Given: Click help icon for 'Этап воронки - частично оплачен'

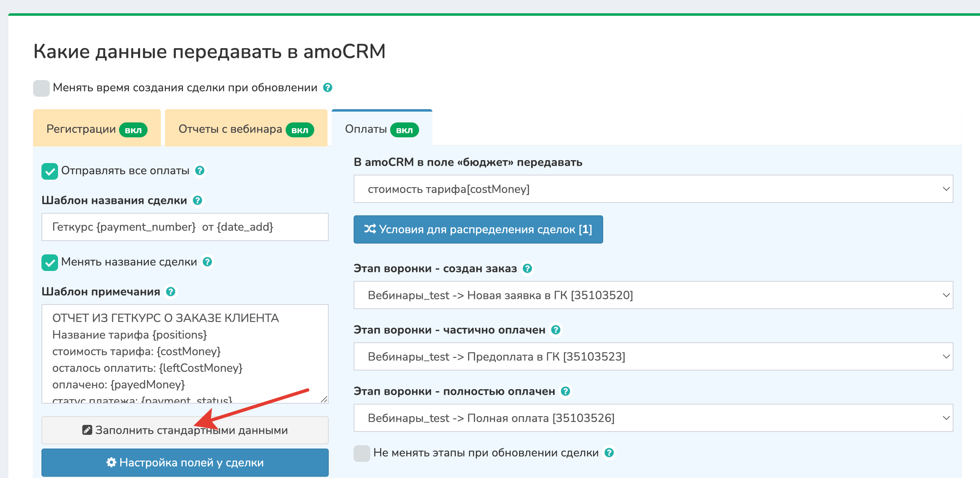Looking at the screenshot, I should tap(556, 330).
